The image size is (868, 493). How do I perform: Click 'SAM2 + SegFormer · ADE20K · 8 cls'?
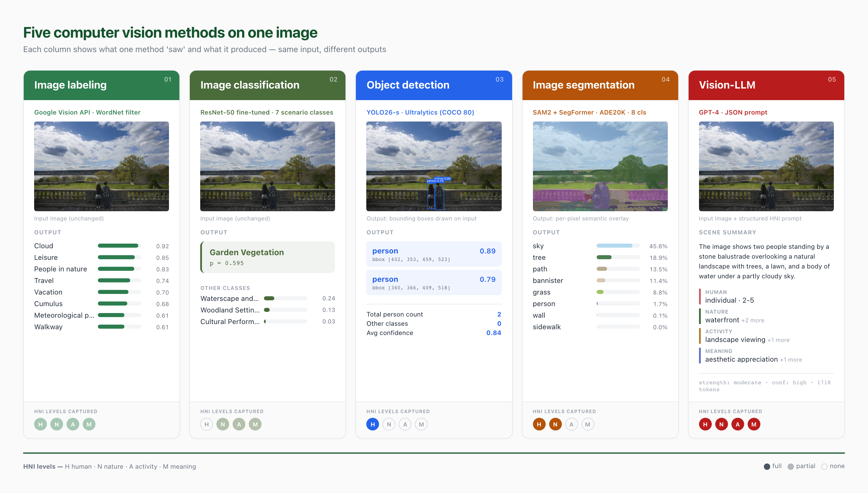click(x=589, y=113)
